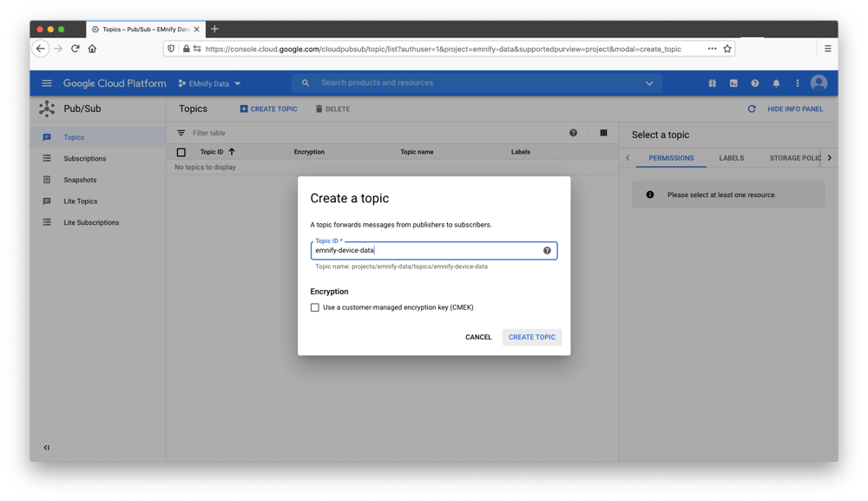Switch to the Permissions tab
Viewport: 868px width, 501px height.
click(671, 158)
